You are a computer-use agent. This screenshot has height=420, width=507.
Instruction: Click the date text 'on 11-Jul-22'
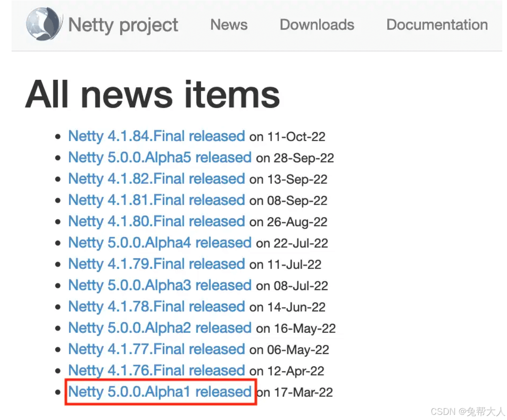[285, 264]
